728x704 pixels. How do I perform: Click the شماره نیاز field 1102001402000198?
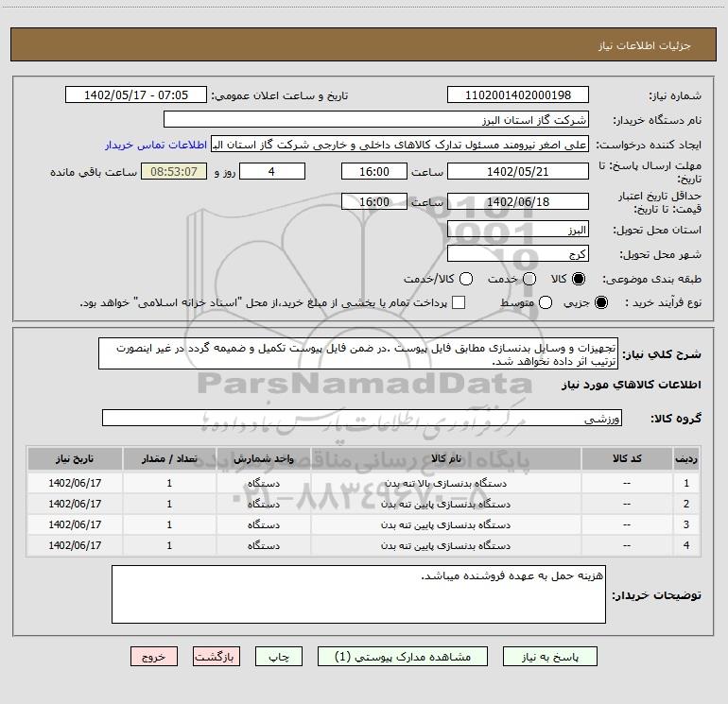pyautogui.click(x=518, y=95)
